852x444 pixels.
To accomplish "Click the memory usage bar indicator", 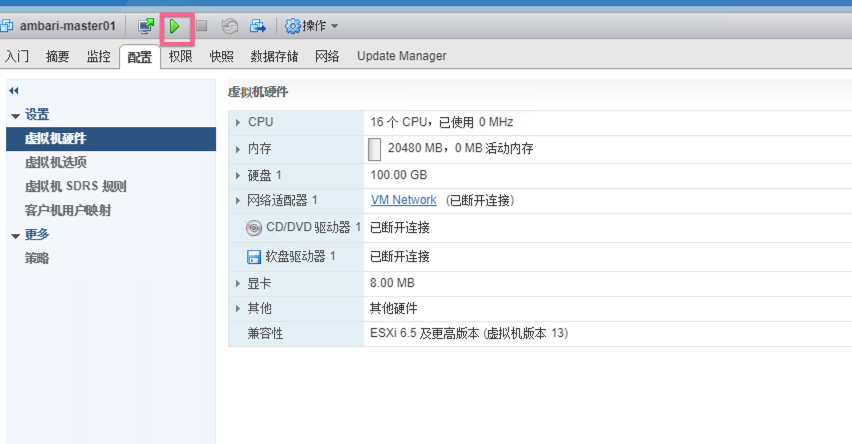I will (375, 149).
